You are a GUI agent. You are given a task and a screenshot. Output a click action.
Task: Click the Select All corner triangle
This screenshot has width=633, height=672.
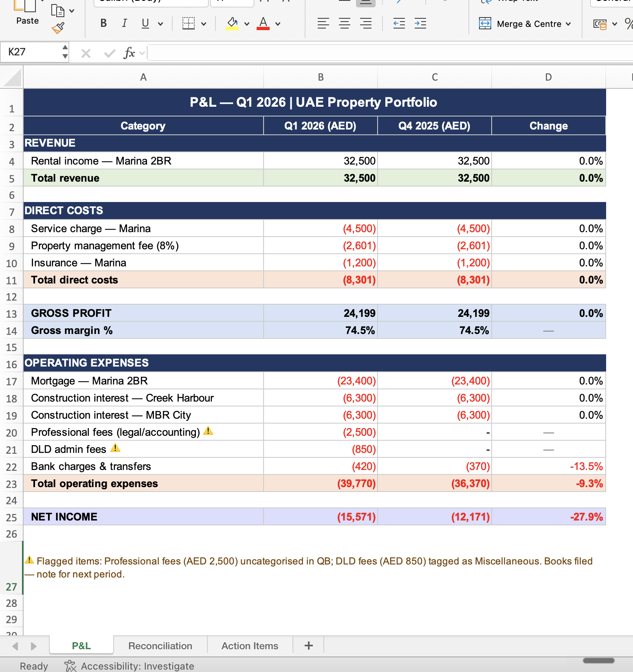coord(12,77)
